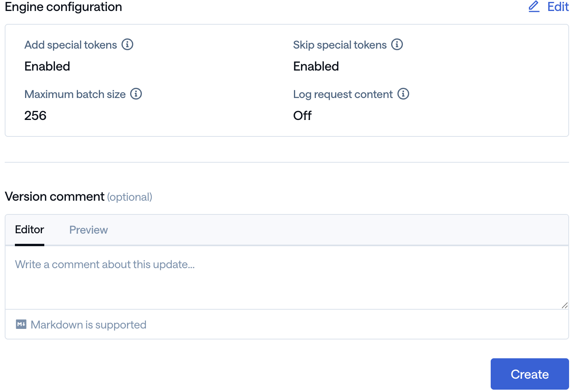The height and width of the screenshot is (392, 573).
Task: Click the info icon beside Skip special tokens
Action: pos(397,45)
